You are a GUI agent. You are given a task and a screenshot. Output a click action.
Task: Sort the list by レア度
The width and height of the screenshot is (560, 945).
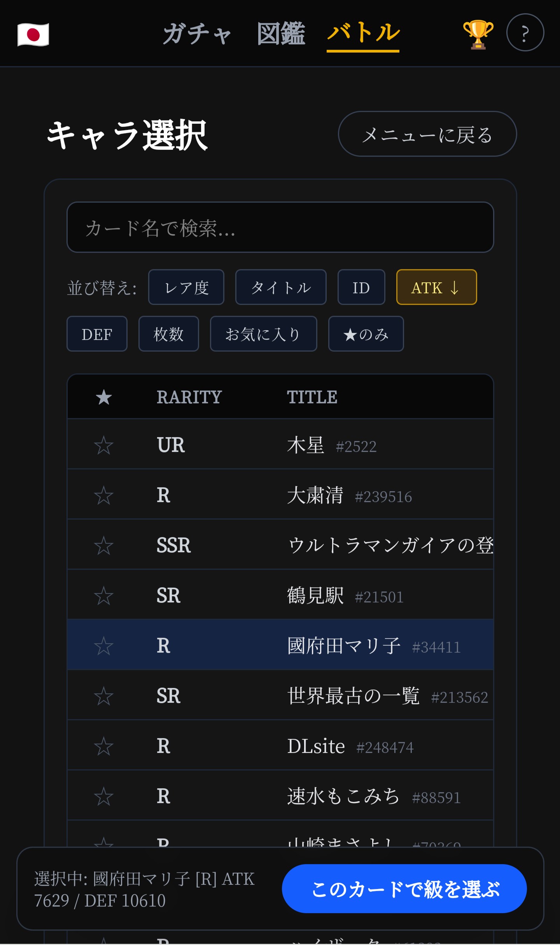click(186, 287)
